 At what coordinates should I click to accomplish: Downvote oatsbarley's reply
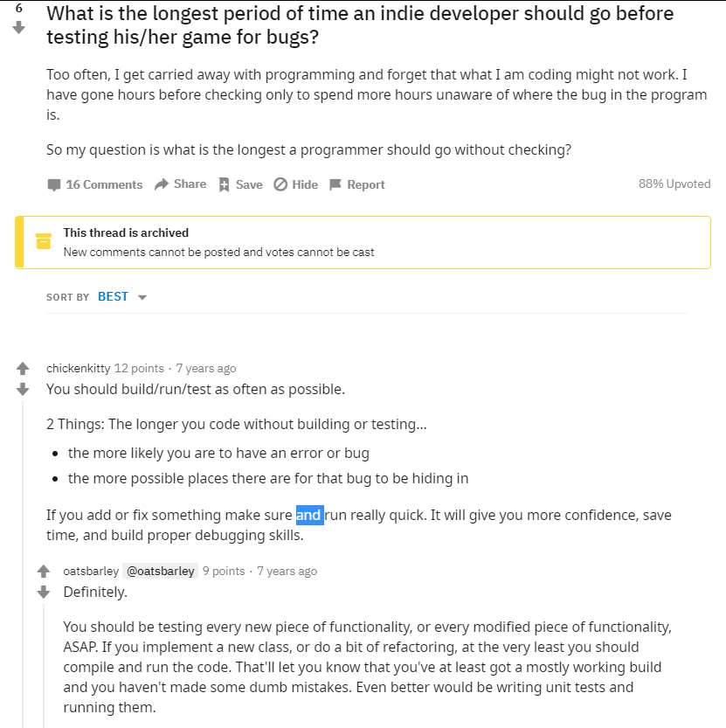pos(44,592)
